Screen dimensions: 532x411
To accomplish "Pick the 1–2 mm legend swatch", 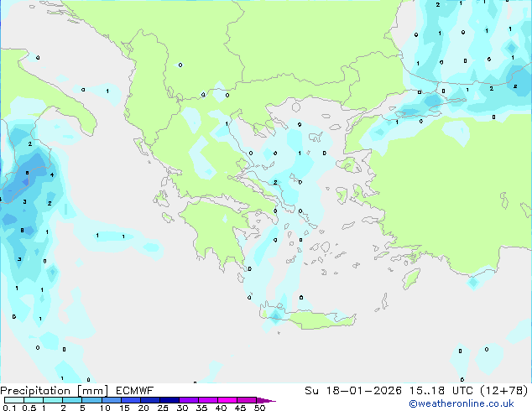I will coord(53,400).
